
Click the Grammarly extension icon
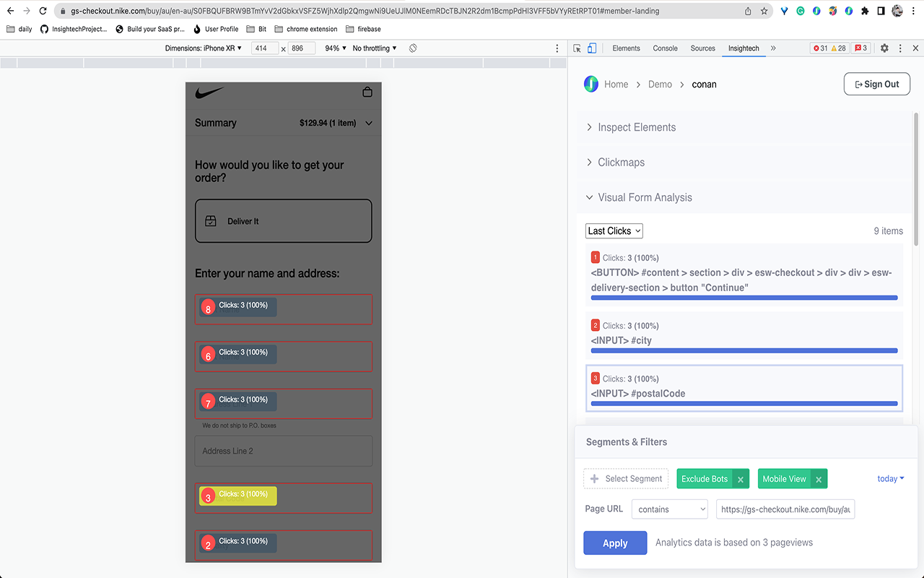pos(800,11)
